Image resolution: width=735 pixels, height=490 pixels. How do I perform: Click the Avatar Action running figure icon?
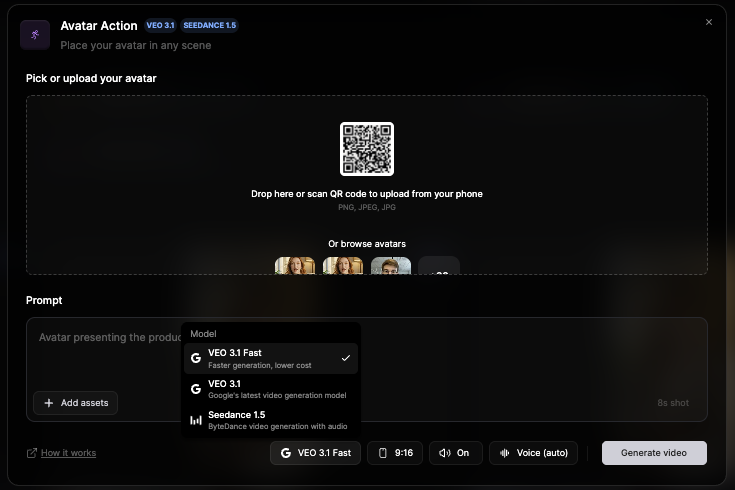35,35
